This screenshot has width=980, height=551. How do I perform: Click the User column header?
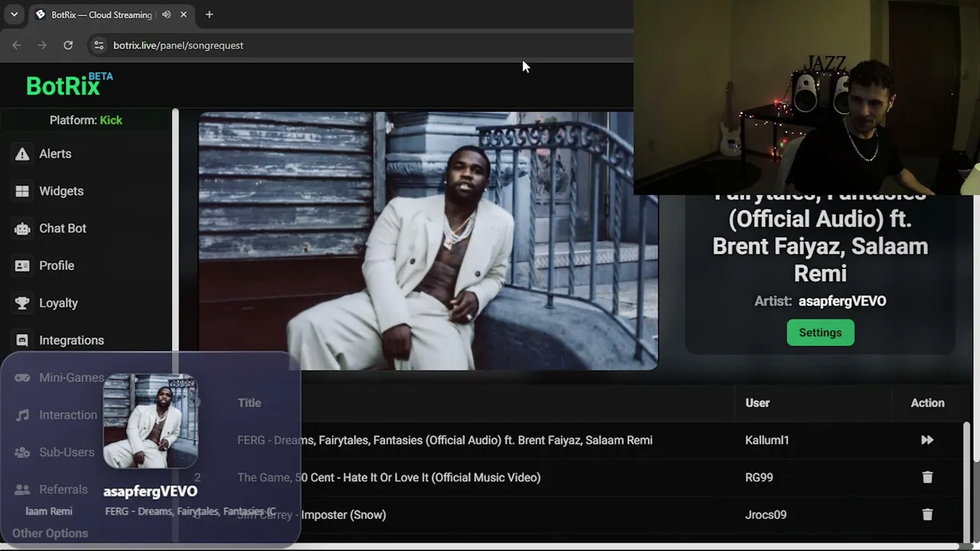(x=757, y=403)
